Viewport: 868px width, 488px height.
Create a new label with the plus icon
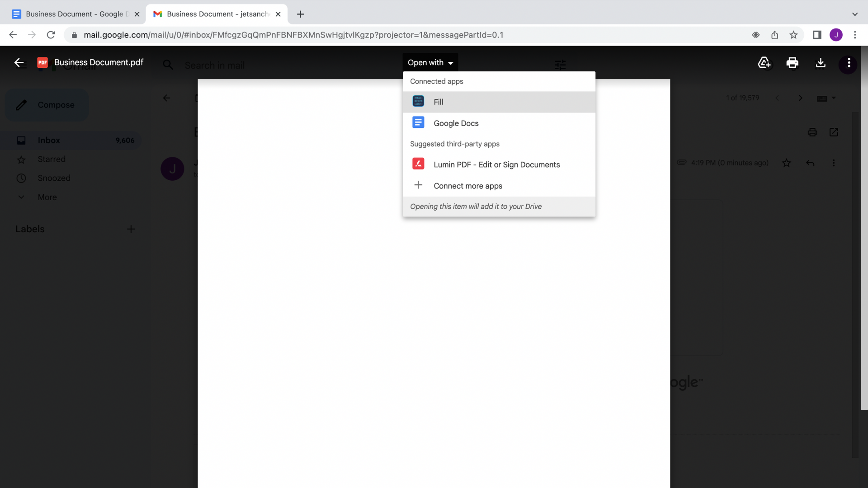tap(131, 229)
